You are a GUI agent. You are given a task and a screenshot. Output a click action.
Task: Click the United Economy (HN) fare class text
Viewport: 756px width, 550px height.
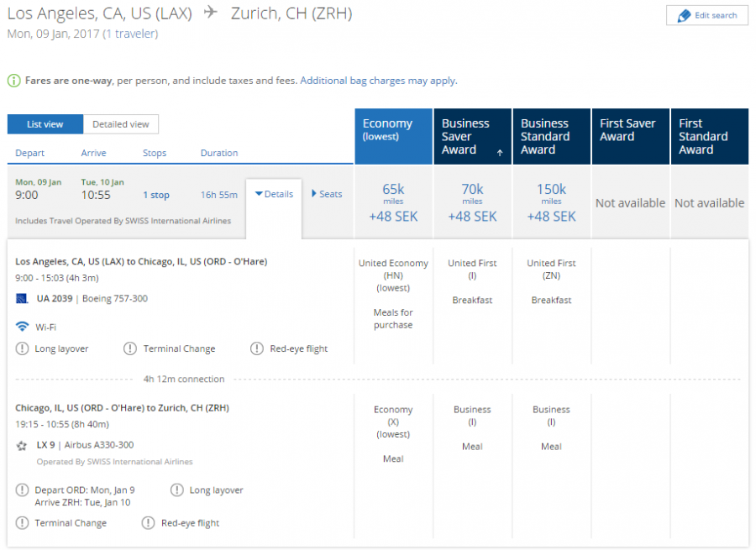pyautogui.click(x=393, y=275)
